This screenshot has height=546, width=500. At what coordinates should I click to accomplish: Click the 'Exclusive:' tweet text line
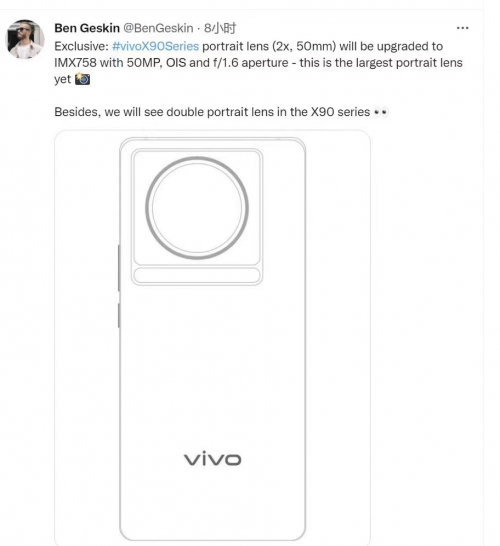tap(249, 46)
